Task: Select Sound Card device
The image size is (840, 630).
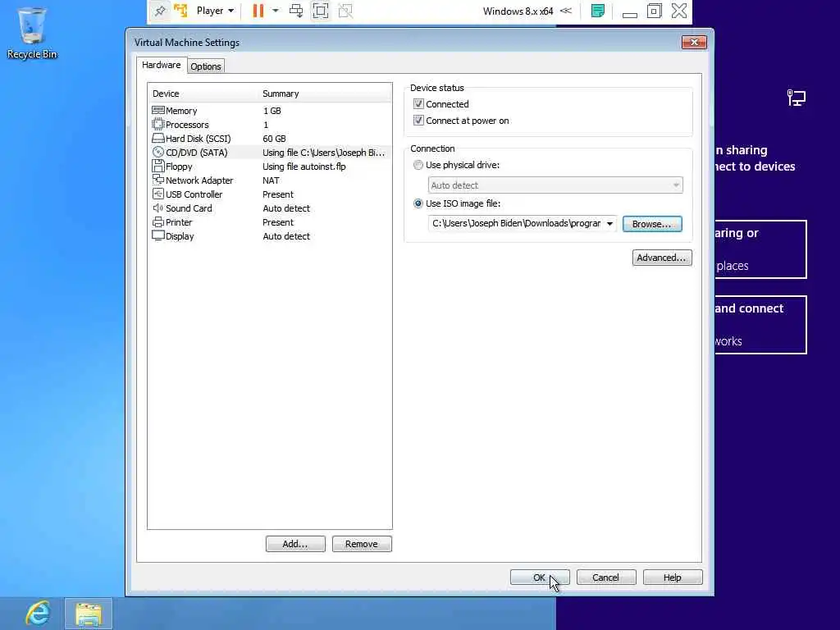Action: 269,208
